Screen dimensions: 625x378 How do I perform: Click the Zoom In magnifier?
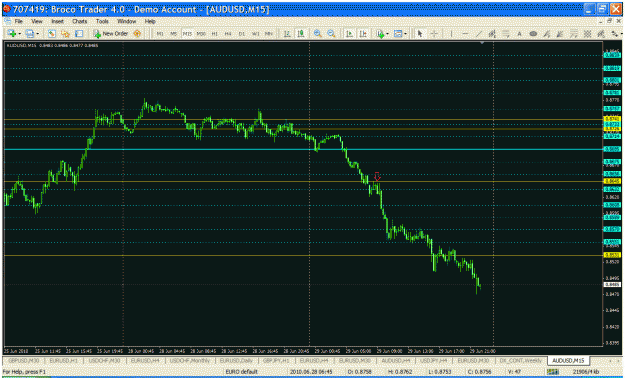tap(318, 34)
